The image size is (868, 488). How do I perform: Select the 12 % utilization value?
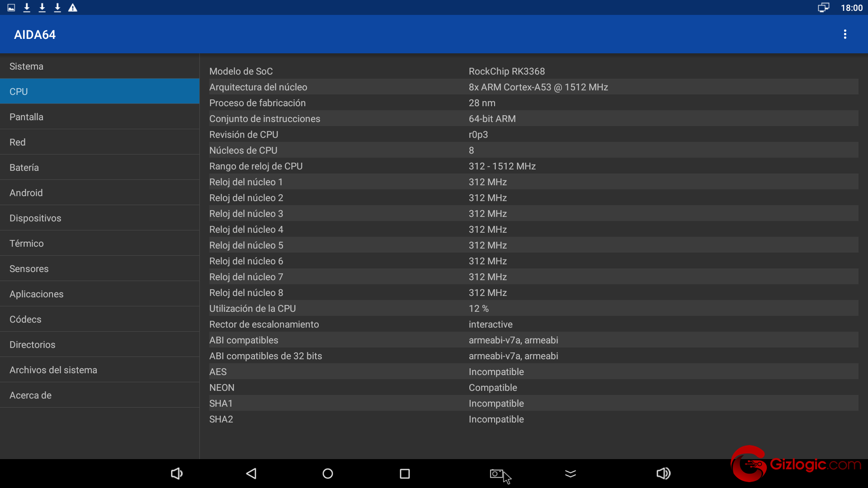coord(479,308)
